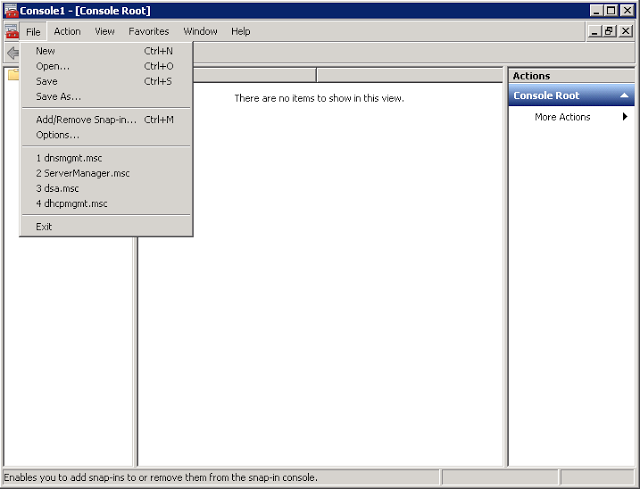Open recent file 3 dsa.msc
640x489 pixels.
pyautogui.click(x=106, y=189)
